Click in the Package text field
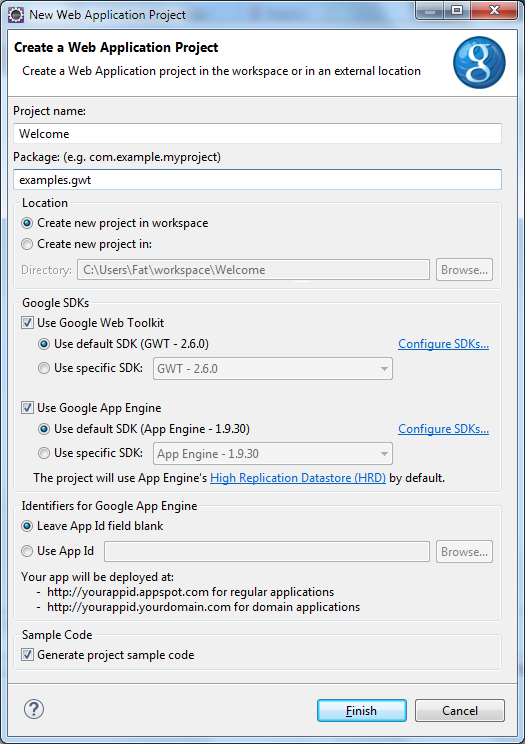The height and width of the screenshot is (745, 525). 257,180
